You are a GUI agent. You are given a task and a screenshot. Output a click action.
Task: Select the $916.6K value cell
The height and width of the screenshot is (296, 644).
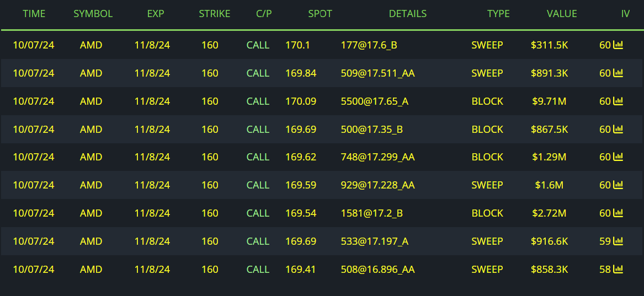(x=549, y=241)
